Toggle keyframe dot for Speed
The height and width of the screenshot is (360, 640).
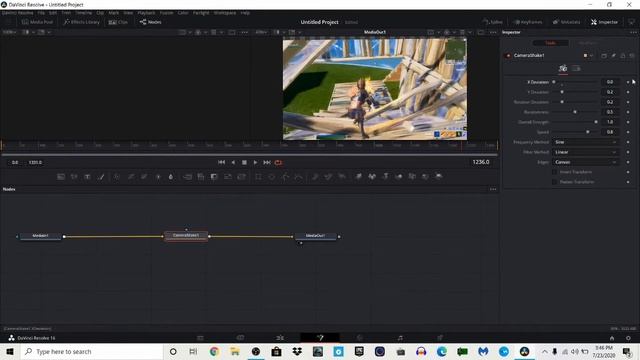628,132
